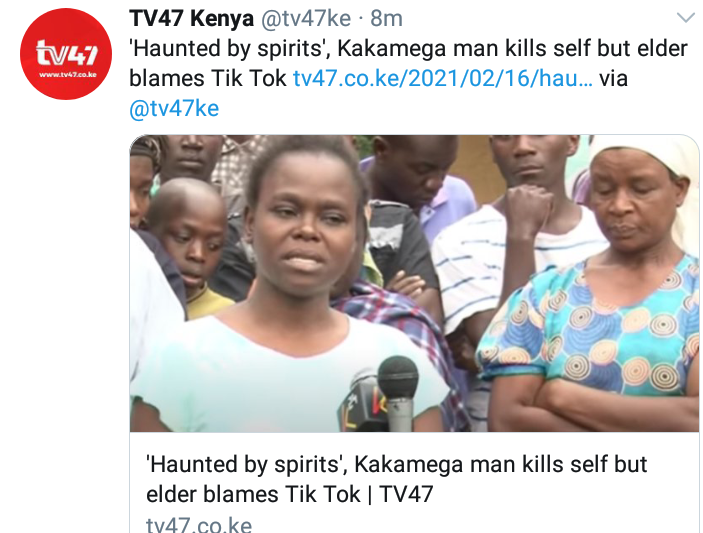Expand the tweet options chevron
The height and width of the screenshot is (533, 703).
click(x=686, y=18)
